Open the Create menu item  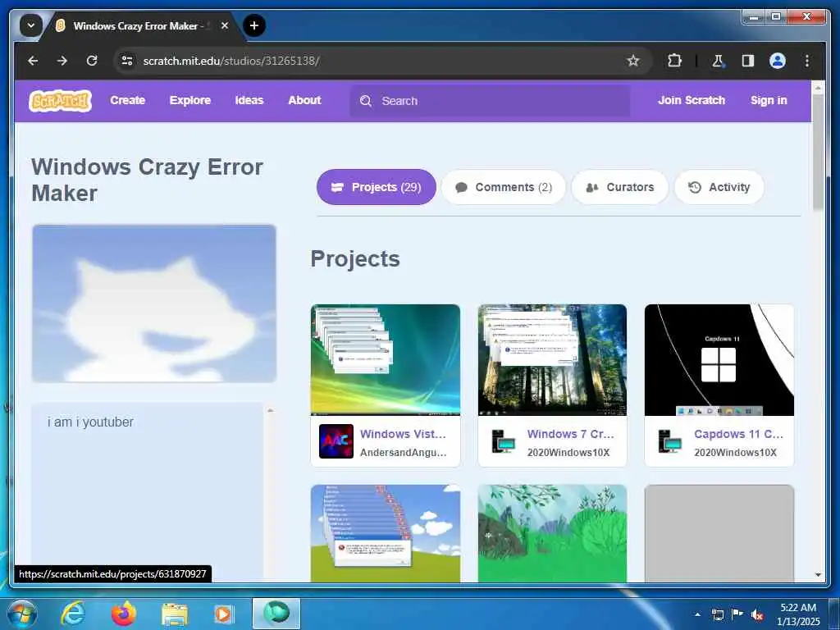pyautogui.click(x=127, y=100)
